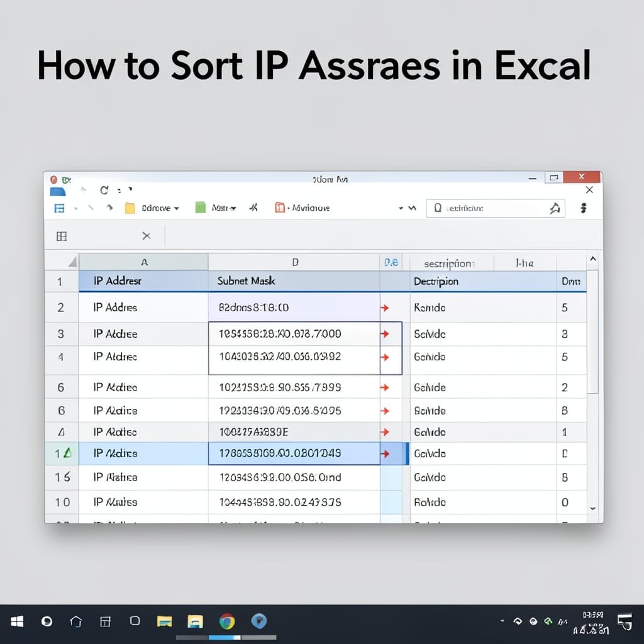Select row header 4
Image resolution: width=644 pixels, height=644 pixels.
(61, 360)
